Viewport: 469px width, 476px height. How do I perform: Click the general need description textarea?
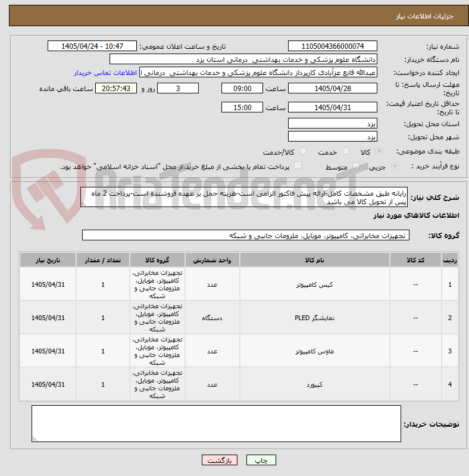pyautogui.click(x=244, y=198)
